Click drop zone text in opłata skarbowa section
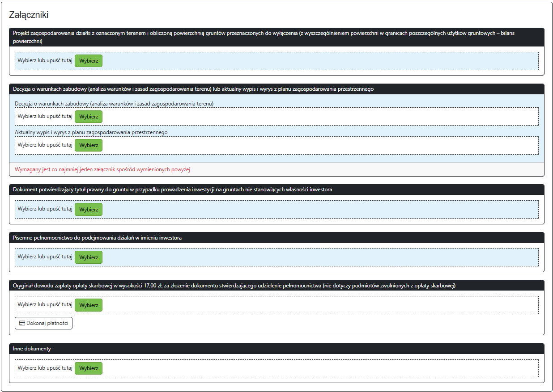Image resolution: width=553 pixels, height=392 pixels. (x=45, y=305)
